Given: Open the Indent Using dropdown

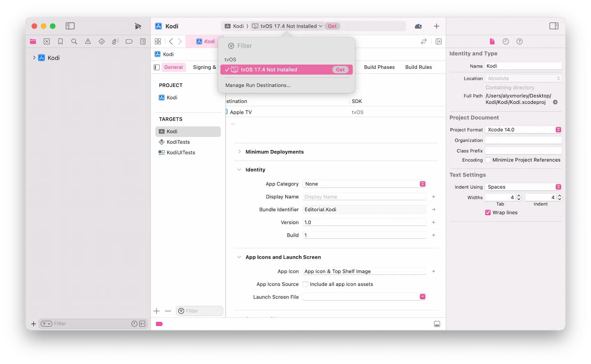Looking at the screenshot, I should [523, 187].
